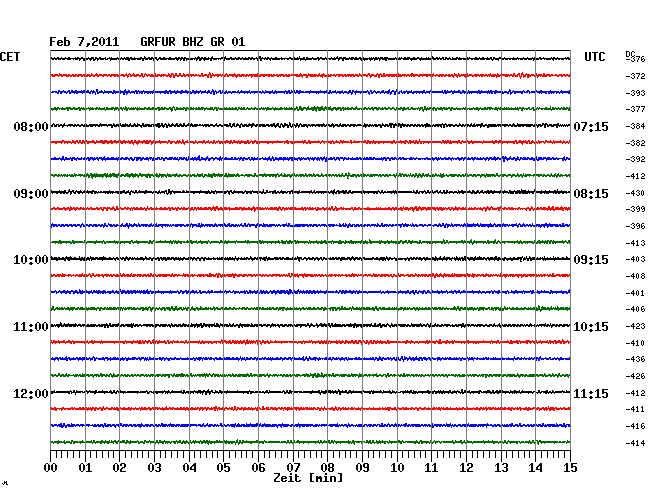Screen dimensions: 650x494
Task: Select the 'UTC' timezone label
Action: point(595,57)
